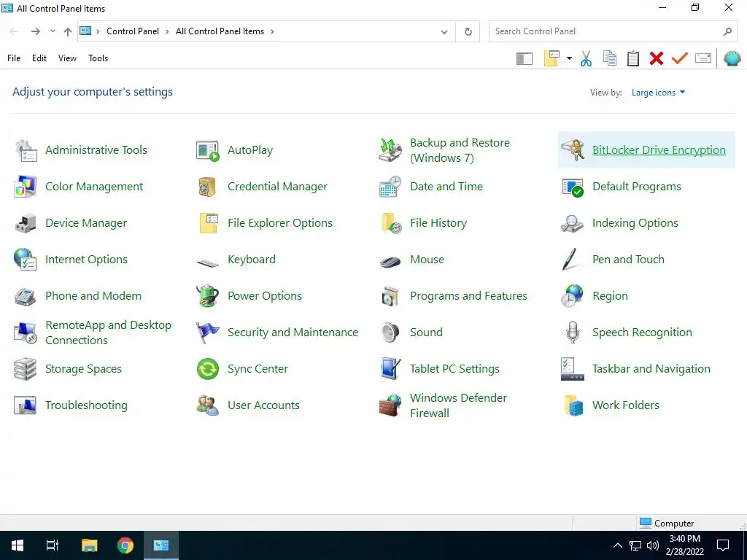Image resolution: width=747 pixels, height=560 pixels.
Task: Expand the chevron after Control Panel breadcrumb
Action: 167,31
